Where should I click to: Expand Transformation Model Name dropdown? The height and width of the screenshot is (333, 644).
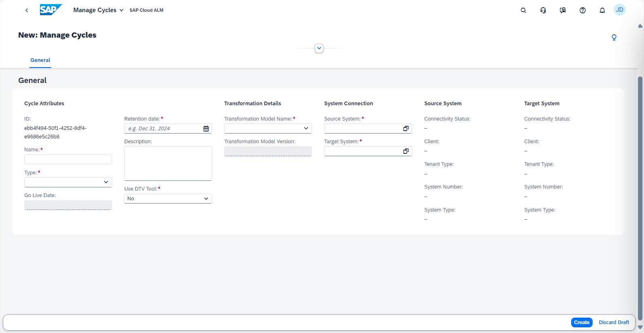pos(306,129)
